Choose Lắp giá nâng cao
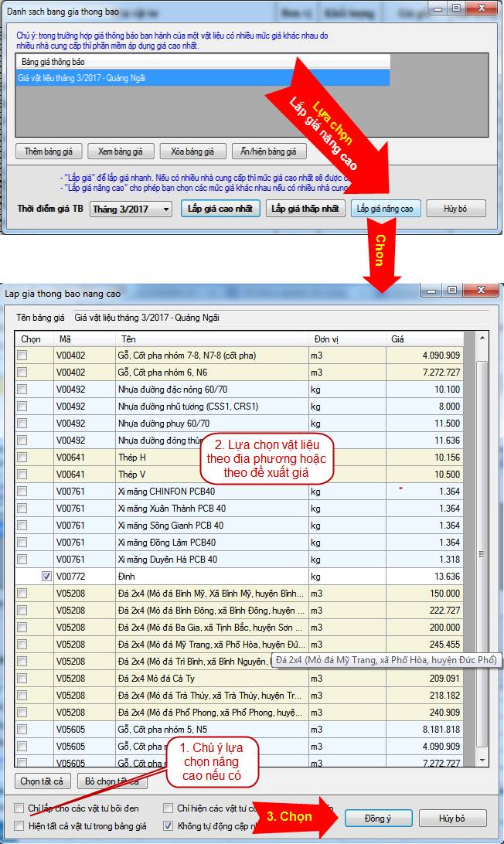Image resolution: width=504 pixels, height=844 pixels. coord(385,209)
